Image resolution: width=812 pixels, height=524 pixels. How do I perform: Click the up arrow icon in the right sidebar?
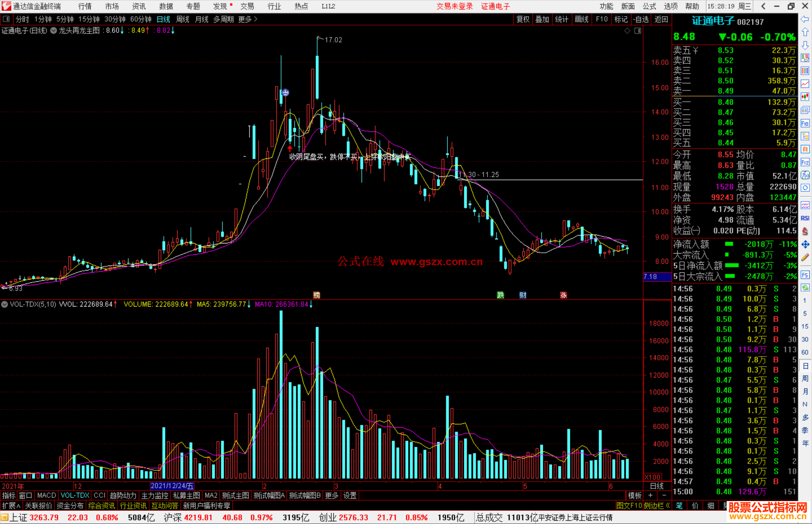[805, 32]
